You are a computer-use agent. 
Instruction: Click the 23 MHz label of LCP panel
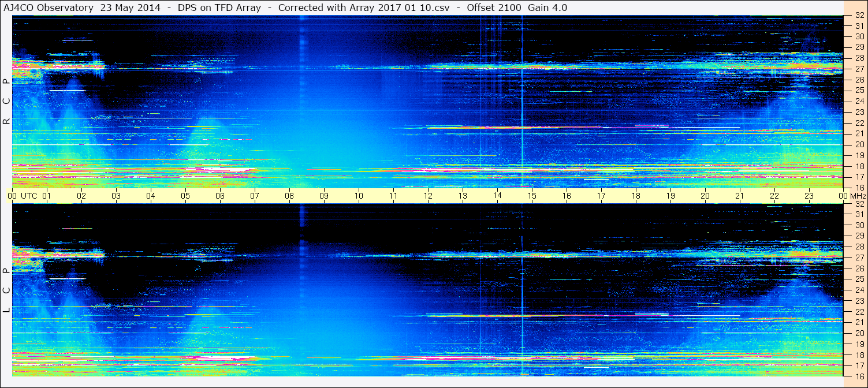(859, 301)
